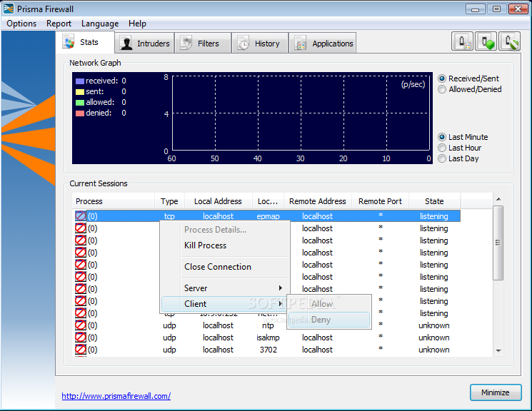Click 'unknown' state in the 3702 row
Screen dimensions: 532x411
(x=434, y=350)
